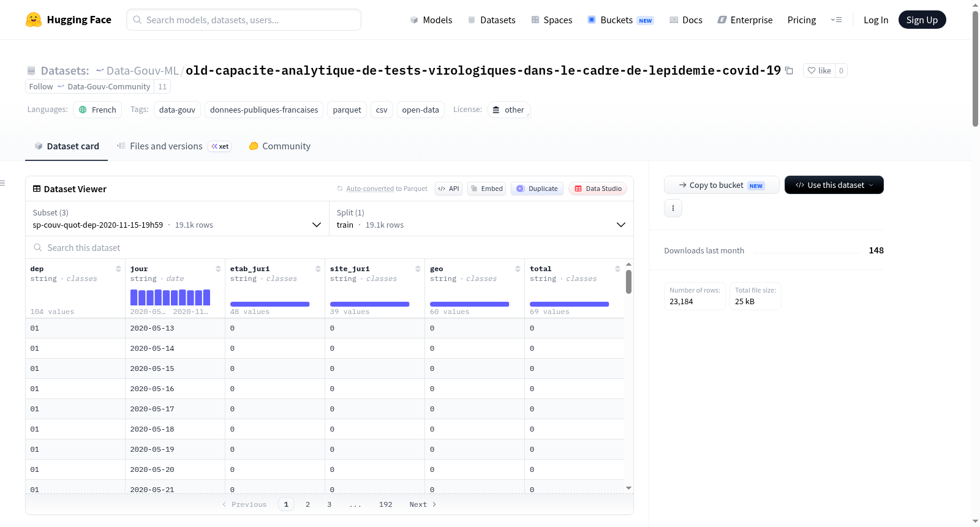Open the Community tab
This screenshot has height=527, width=980.
click(279, 146)
